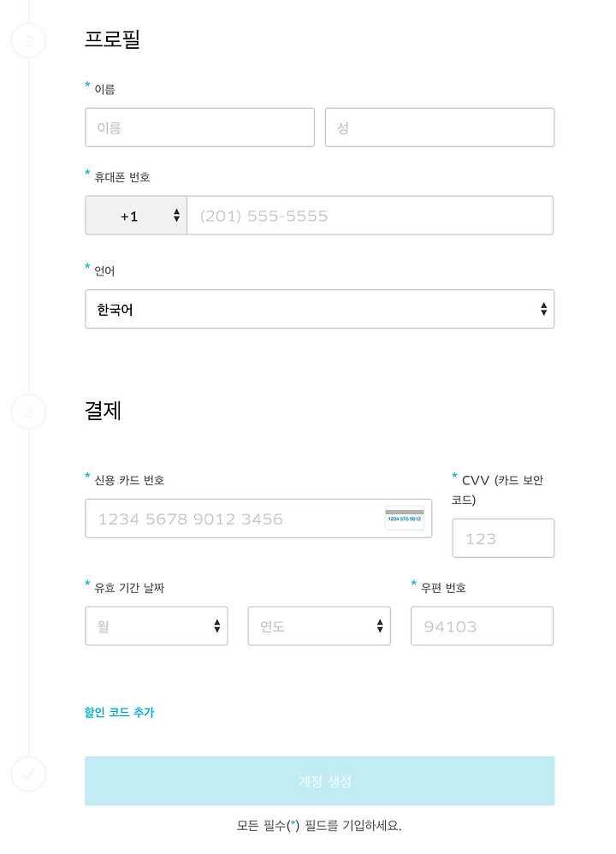
Task: Click the 할인 코드 추가 link
Action: pyautogui.click(x=119, y=712)
